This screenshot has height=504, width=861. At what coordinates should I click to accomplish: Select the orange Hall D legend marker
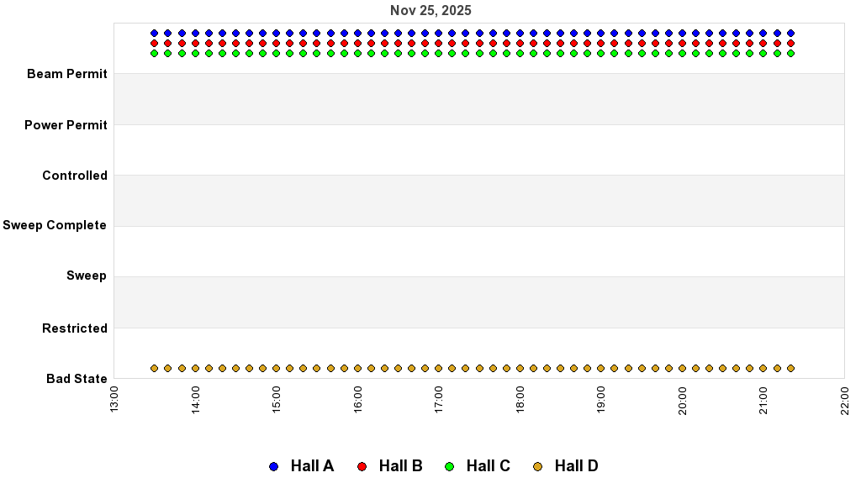tap(538, 465)
